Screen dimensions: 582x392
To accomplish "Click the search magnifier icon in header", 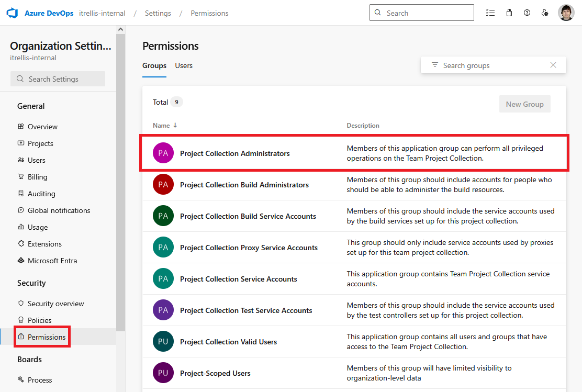I will pyautogui.click(x=378, y=13).
